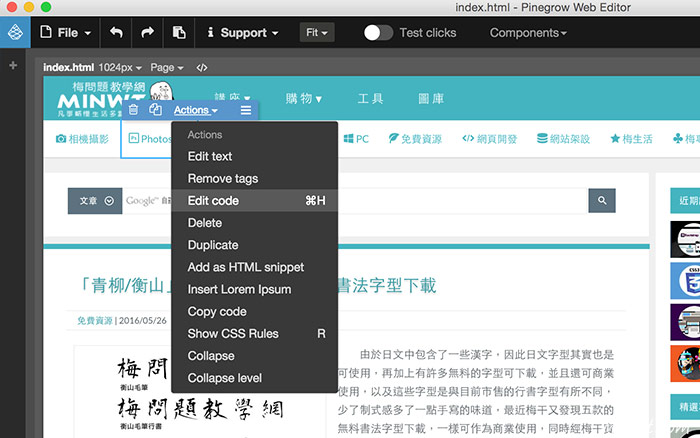
Task: Choose Edit code from Actions menu
Action: coord(254,201)
